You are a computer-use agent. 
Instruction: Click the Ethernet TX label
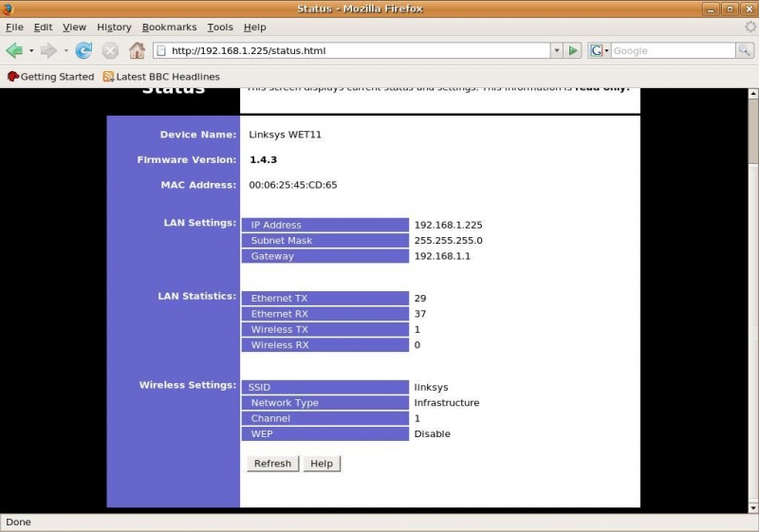(279, 299)
